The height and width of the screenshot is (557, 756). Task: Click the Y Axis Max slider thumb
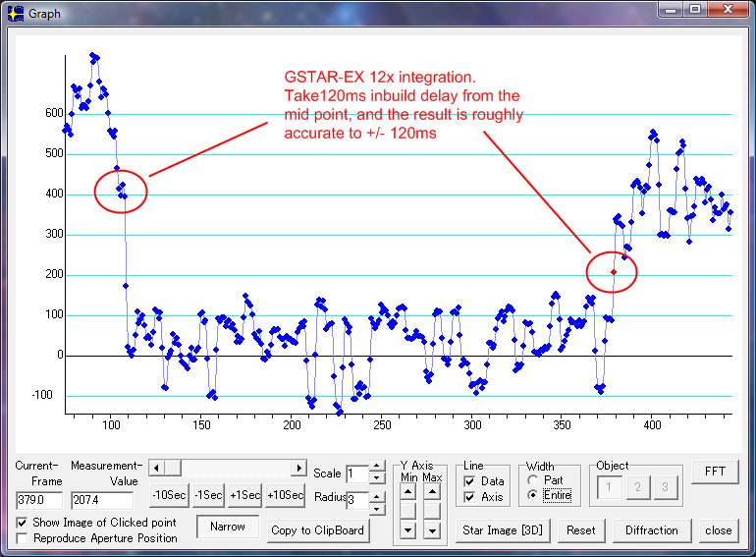(x=432, y=511)
